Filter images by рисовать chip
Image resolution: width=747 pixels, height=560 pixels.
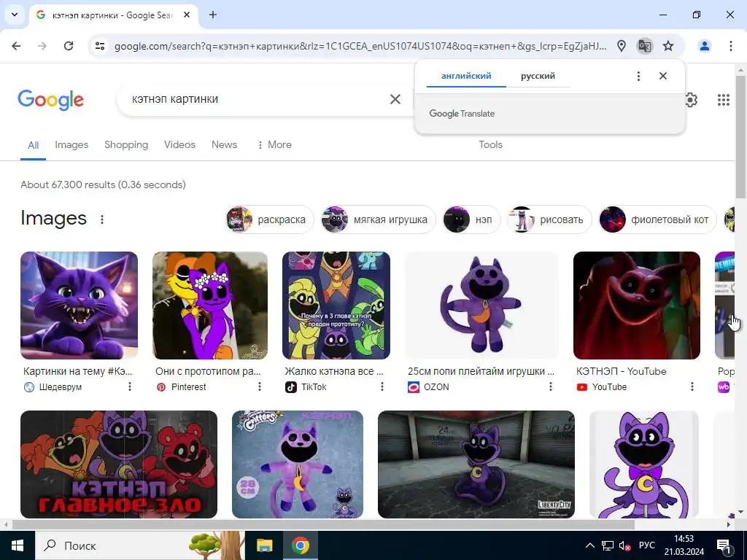[x=549, y=219]
